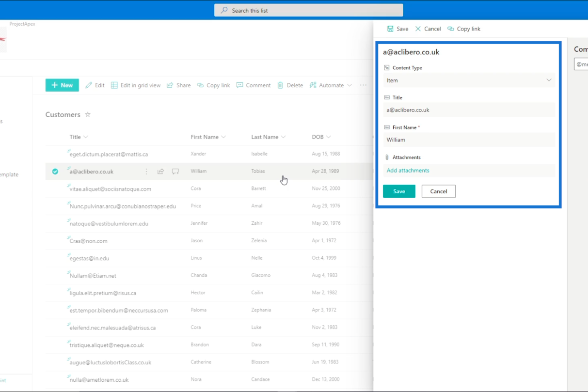
Task: Click the Save disk icon in panel header
Action: tap(390, 29)
